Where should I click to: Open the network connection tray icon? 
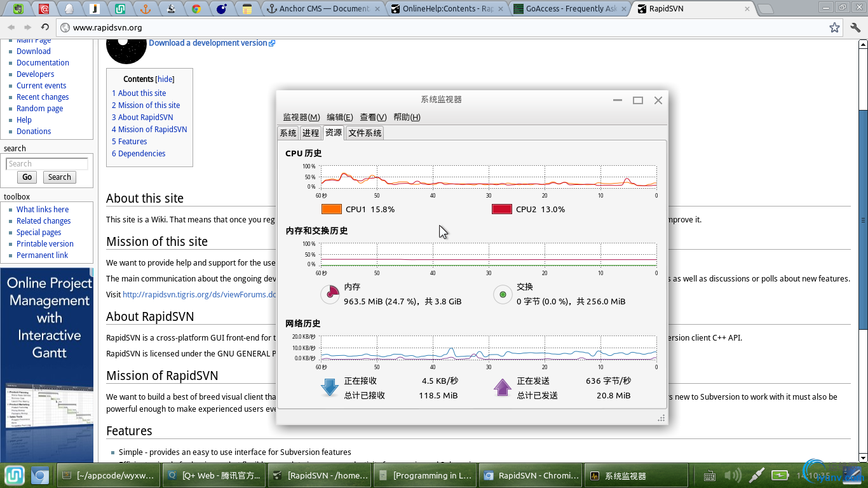pyautogui.click(x=756, y=475)
